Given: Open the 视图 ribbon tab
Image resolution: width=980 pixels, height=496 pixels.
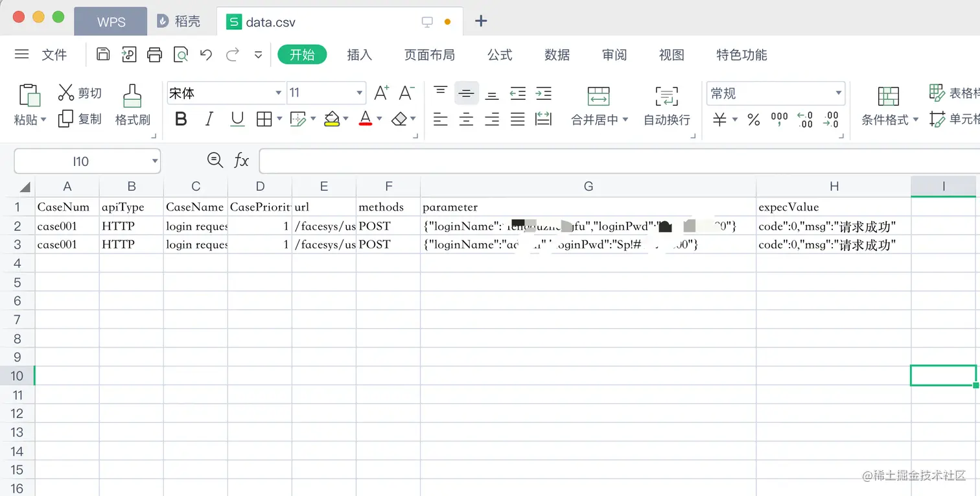Looking at the screenshot, I should [671, 55].
